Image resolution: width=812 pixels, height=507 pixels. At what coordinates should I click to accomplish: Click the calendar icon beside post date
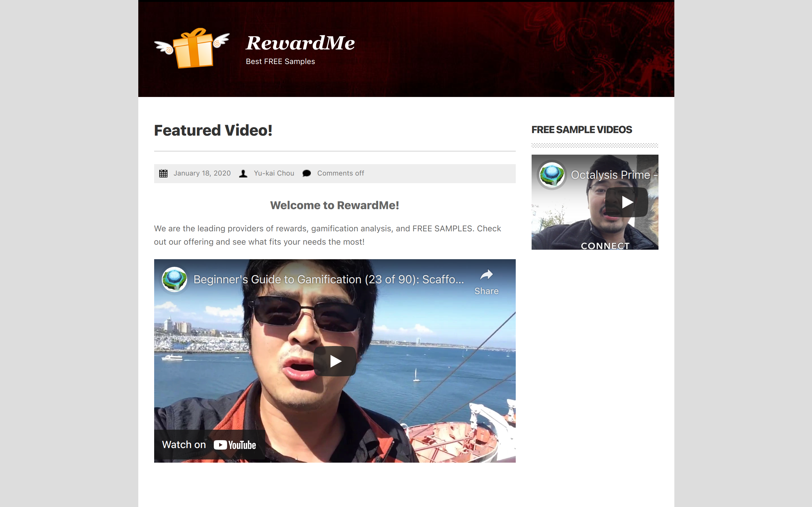163,173
